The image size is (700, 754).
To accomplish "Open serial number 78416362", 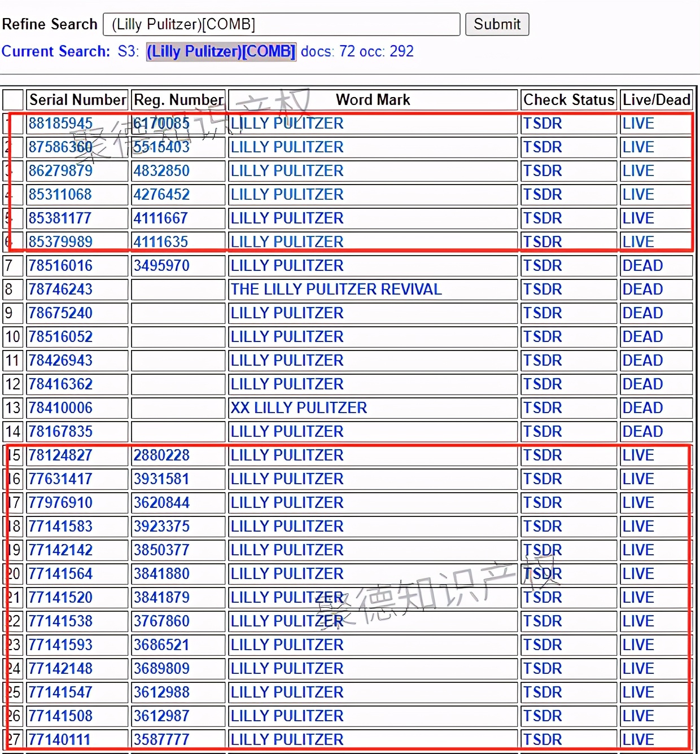I will click(x=60, y=384).
